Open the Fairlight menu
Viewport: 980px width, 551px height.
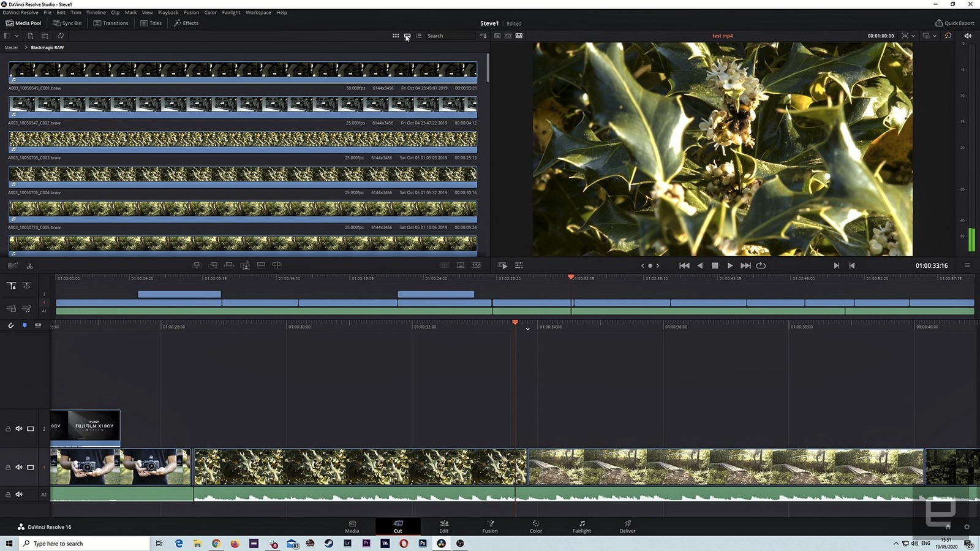[x=231, y=12]
